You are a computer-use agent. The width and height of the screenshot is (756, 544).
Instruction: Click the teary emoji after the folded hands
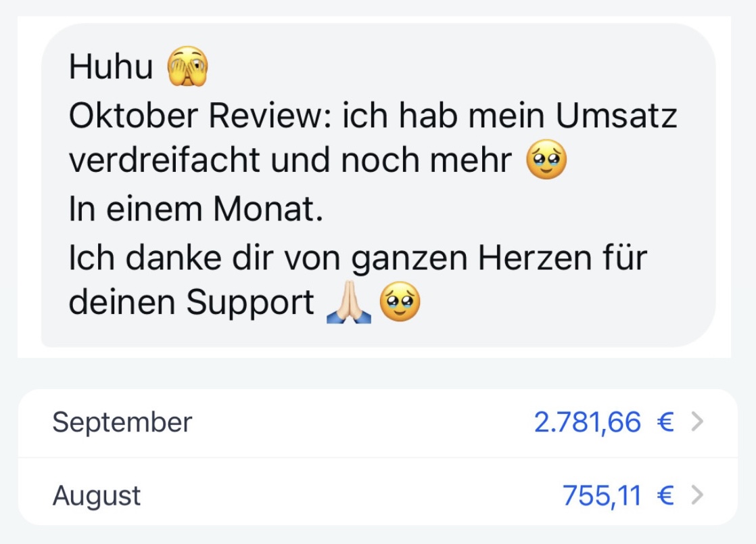click(x=400, y=302)
